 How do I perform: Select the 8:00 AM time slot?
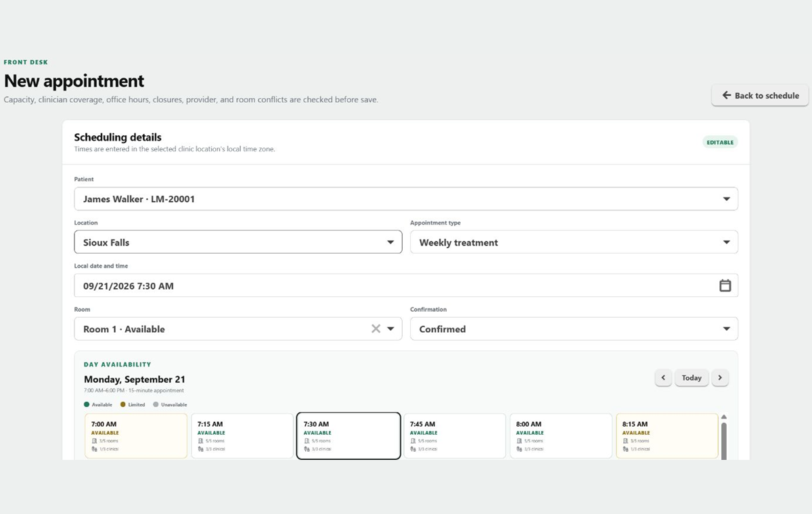pyautogui.click(x=561, y=436)
